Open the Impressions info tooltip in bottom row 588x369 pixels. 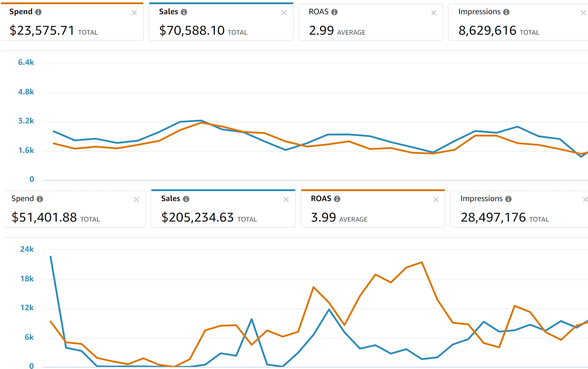coord(509,199)
